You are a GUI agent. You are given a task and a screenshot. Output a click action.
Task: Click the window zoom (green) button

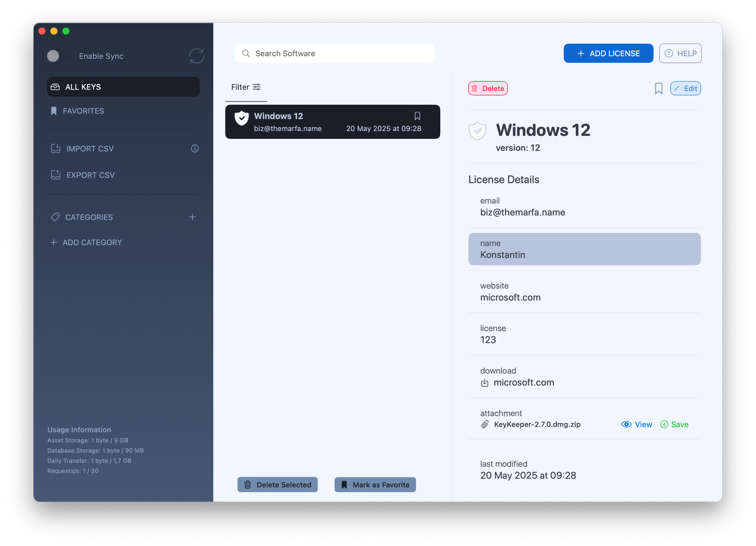tap(66, 31)
